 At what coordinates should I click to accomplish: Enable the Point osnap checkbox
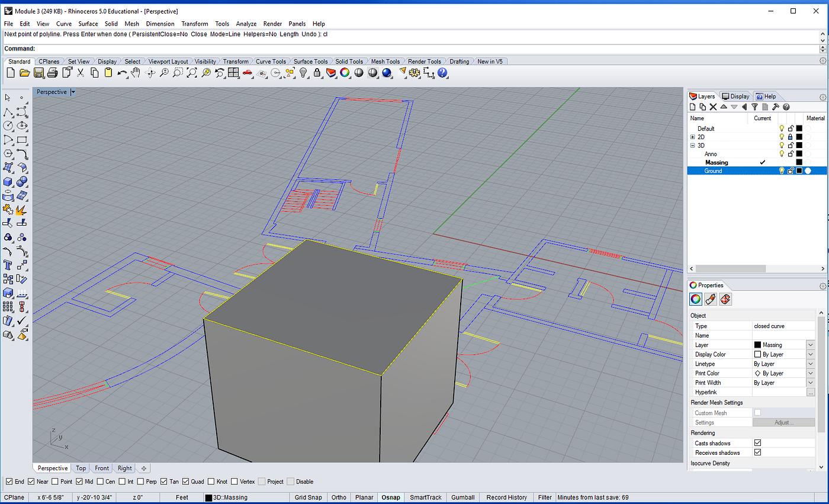56,481
